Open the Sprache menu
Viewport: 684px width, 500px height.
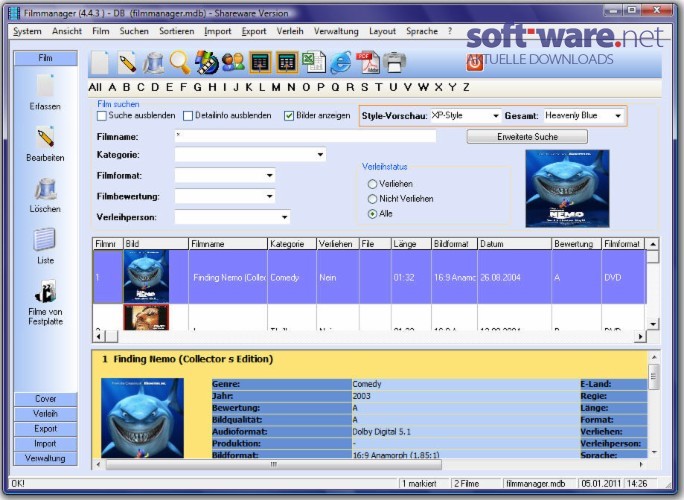click(x=422, y=31)
